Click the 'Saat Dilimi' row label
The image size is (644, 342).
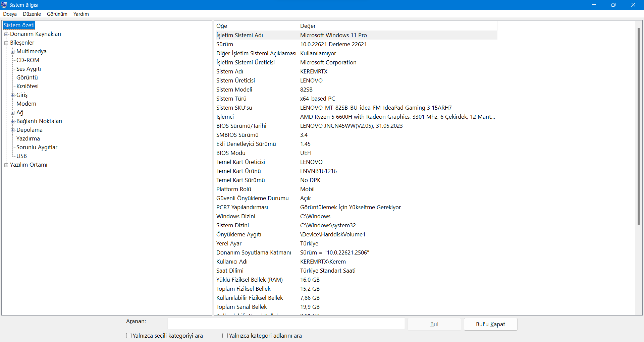tap(230, 271)
